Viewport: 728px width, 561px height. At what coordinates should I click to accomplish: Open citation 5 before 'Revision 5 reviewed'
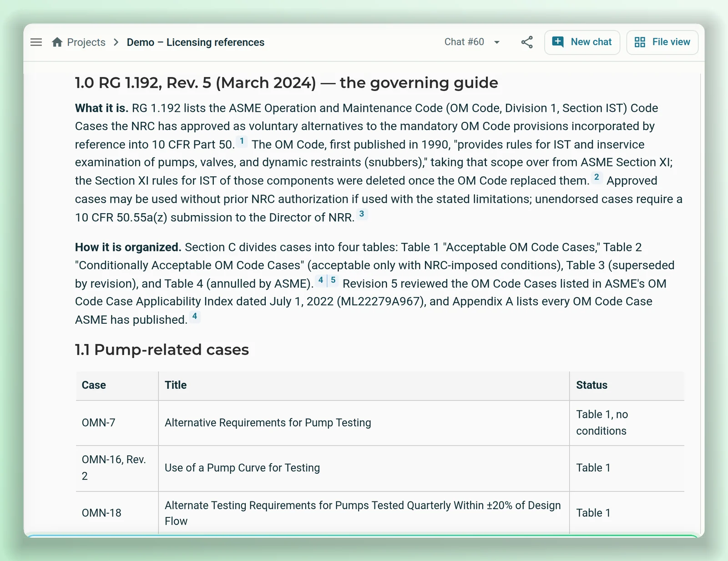pos(333,280)
